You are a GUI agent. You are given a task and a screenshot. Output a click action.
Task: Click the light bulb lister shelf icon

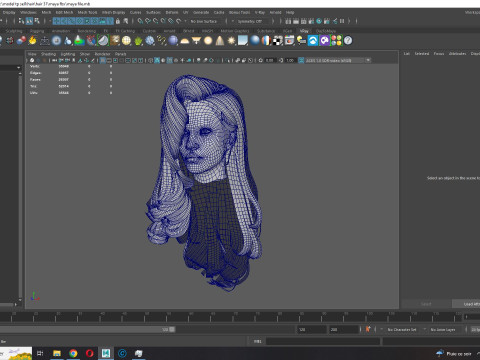(x=301, y=41)
